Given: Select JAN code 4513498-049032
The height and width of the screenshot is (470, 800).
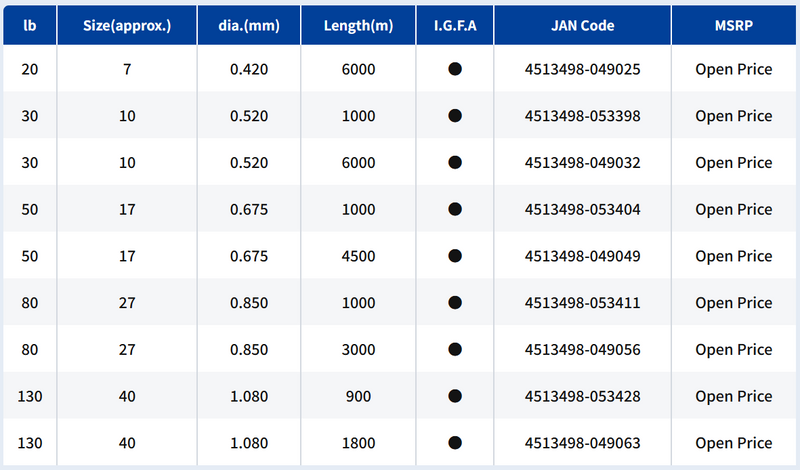Looking at the screenshot, I should pos(583,162).
